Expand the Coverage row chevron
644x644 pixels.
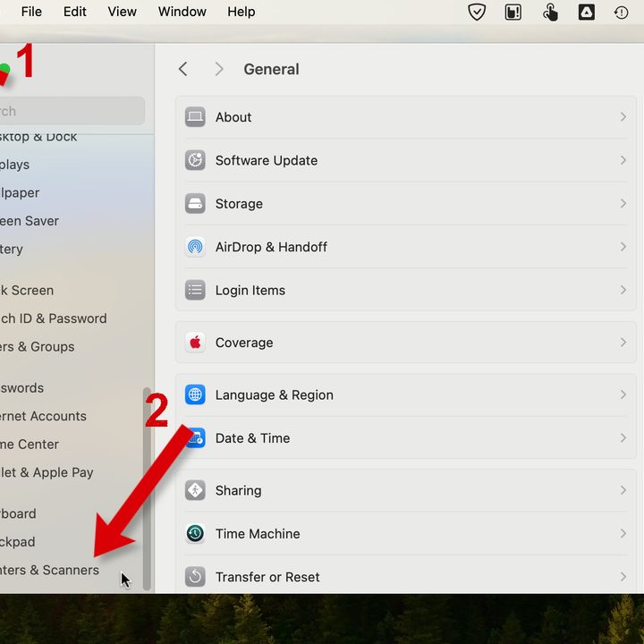(623, 343)
